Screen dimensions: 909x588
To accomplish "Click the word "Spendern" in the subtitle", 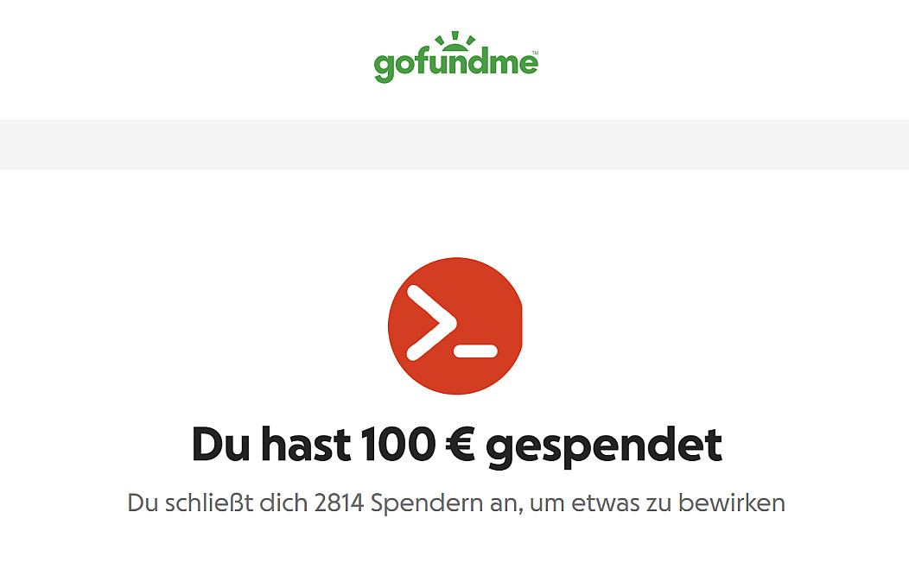I will point(428,504).
